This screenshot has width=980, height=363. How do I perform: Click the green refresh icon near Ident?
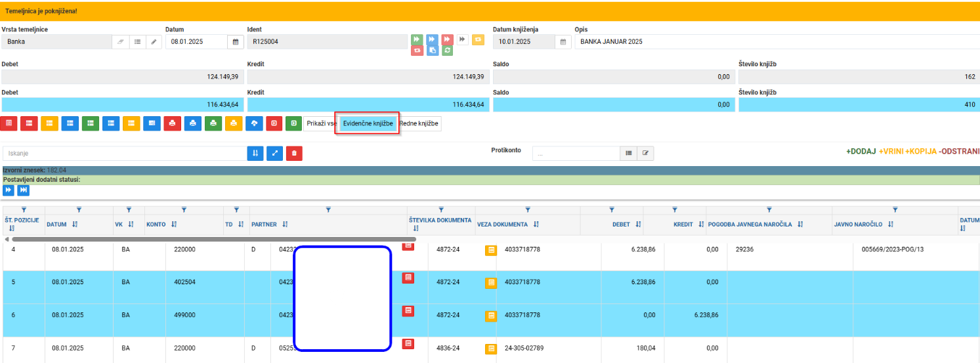pos(447,51)
